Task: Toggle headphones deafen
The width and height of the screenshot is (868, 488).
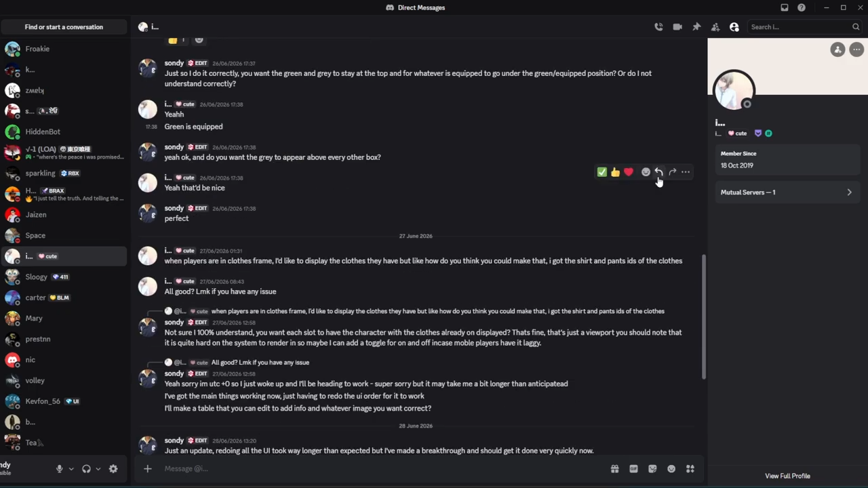Action: tap(86, 469)
